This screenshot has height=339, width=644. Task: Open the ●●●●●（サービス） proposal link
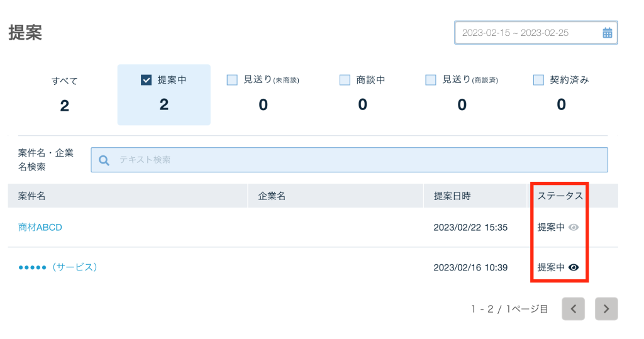point(58,267)
